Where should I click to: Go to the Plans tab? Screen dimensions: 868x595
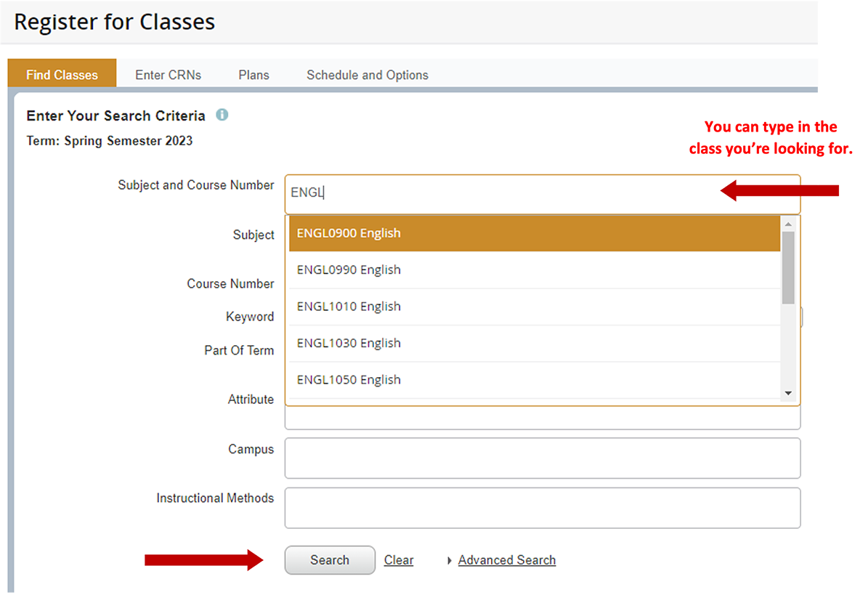pyautogui.click(x=253, y=75)
